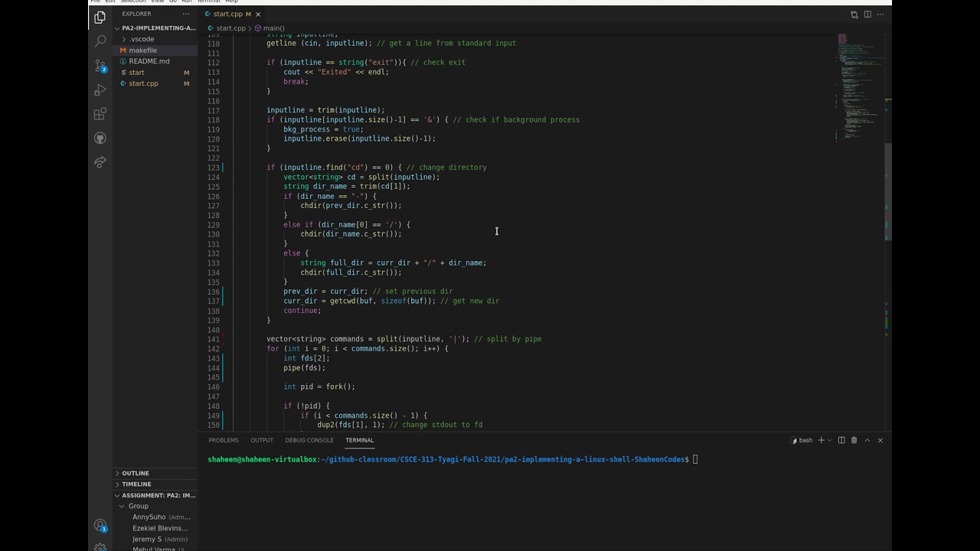Switch to the Debug Console tab
This screenshot has height=551, width=980.
click(x=309, y=440)
